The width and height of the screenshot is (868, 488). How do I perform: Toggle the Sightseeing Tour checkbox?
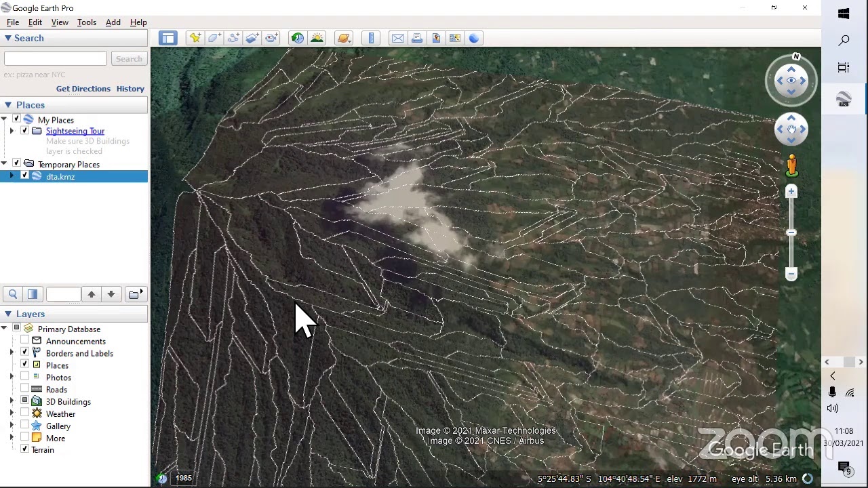click(x=24, y=131)
